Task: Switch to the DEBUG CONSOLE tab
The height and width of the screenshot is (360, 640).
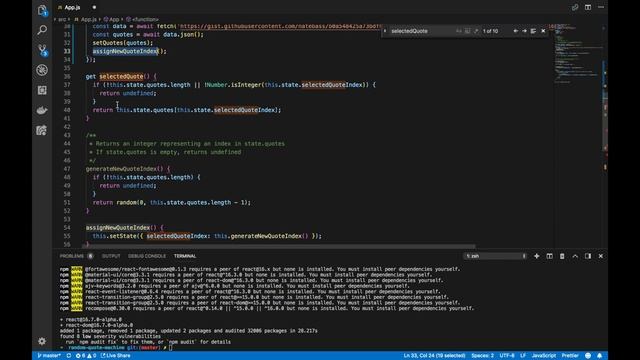Action: point(147,256)
